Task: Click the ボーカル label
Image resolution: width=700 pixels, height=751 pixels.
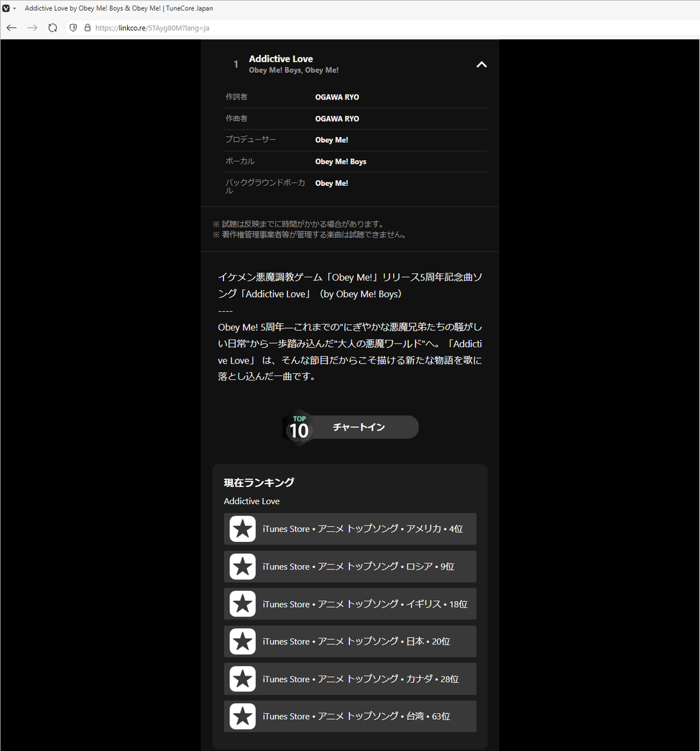Action: click(240, 161)
